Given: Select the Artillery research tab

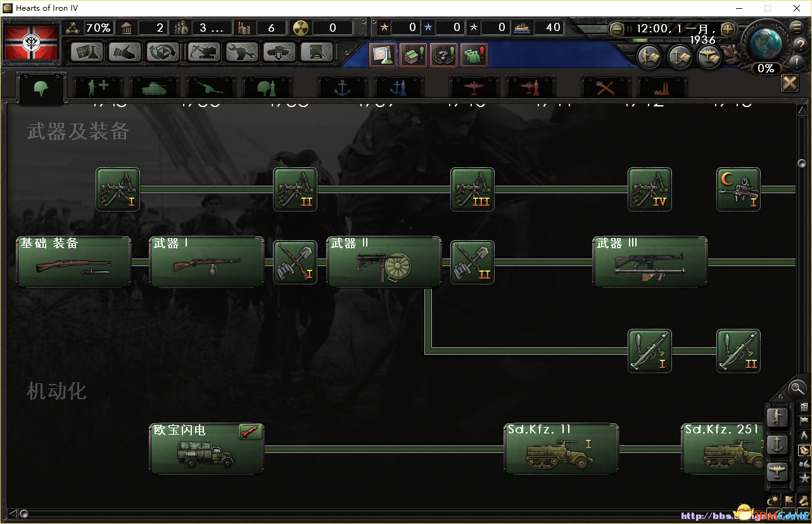Looking at the screenshot, I should click(x=211, y=88).
